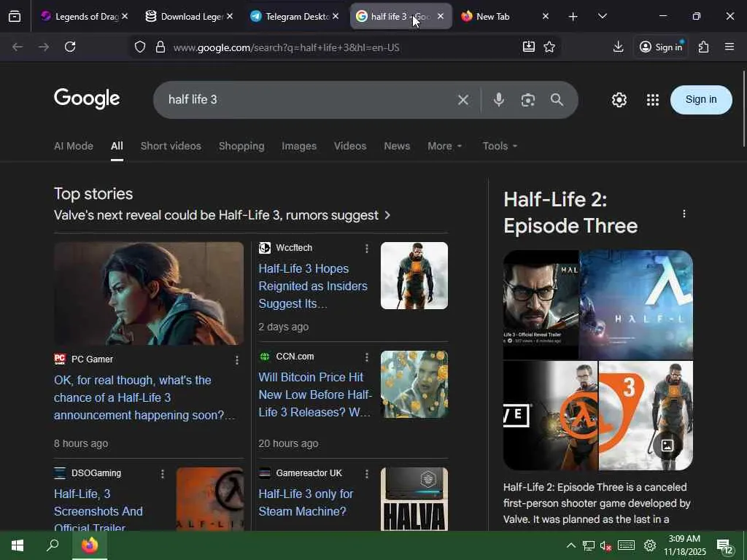Search by image with Google Lens icon
Screen dimensions: 747x560
tap(528, 100)
